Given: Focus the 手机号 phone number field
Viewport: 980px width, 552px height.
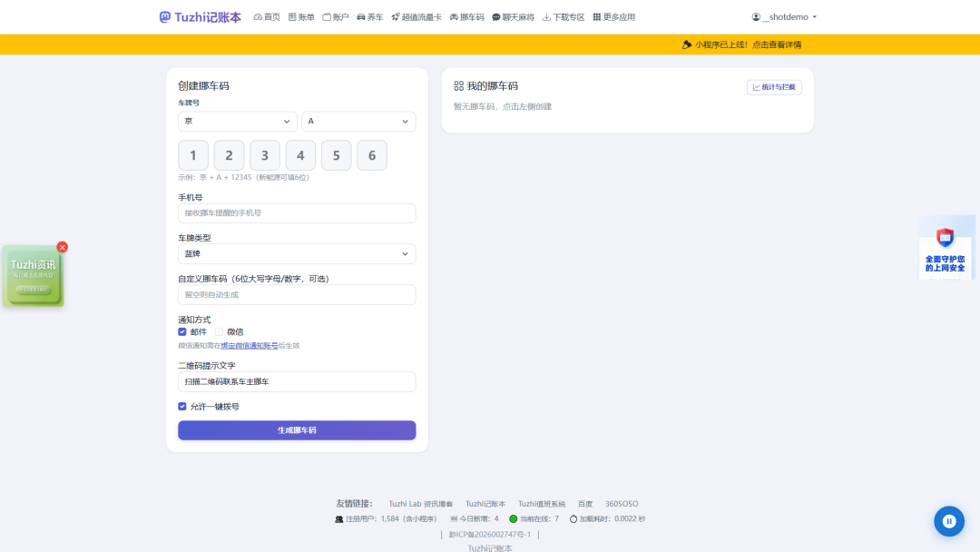Looking at the screenshot, I should (297, 213).
